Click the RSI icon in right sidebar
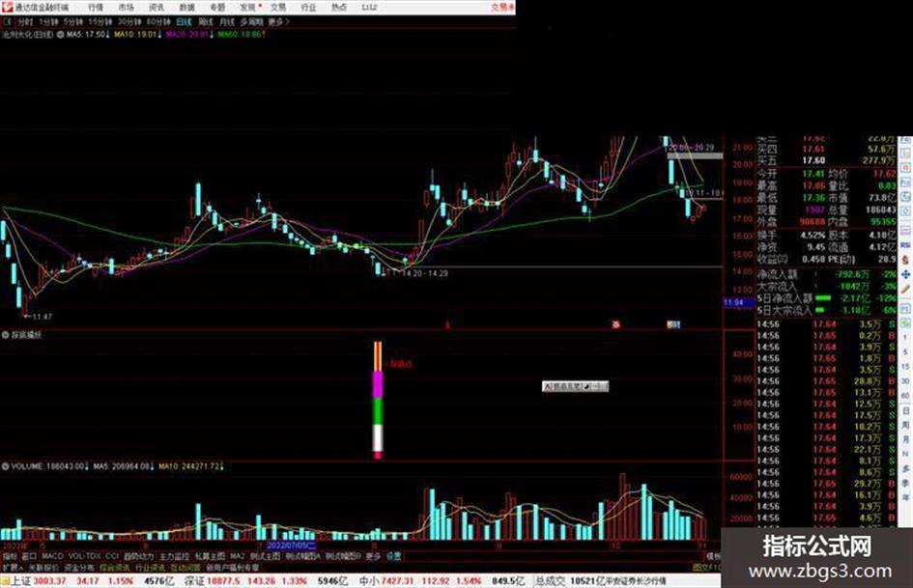Viewport: 913px width, 588px height. click(905, 244)
